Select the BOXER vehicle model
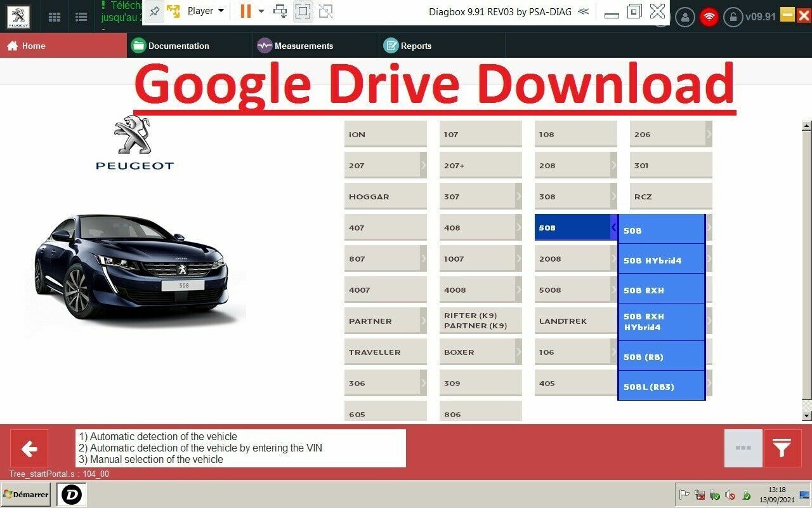The width and height of the screenshot is (812, 508). click(x=481, y=352)
